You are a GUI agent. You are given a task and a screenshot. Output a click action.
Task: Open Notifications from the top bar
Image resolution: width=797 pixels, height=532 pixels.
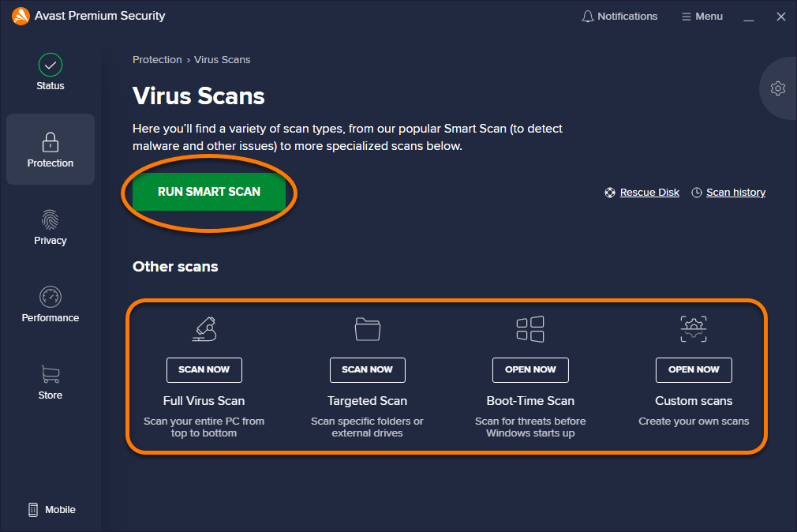tap(619, 16)
